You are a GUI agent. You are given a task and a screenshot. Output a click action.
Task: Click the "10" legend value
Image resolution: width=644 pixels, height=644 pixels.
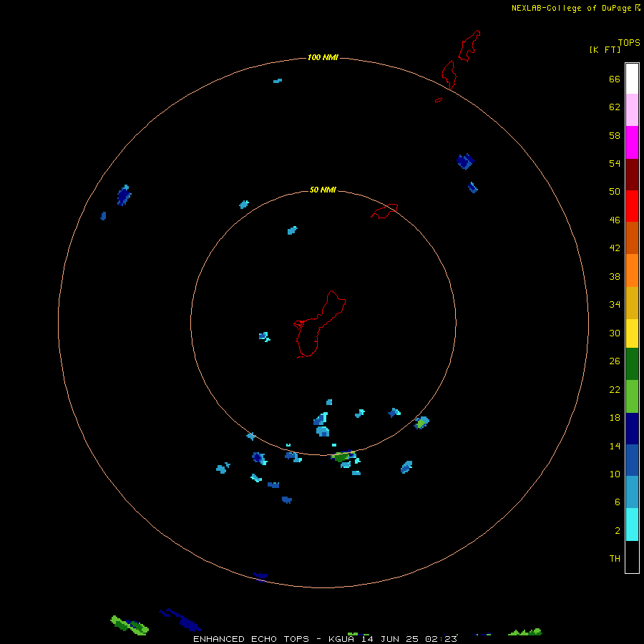pyautogui.click(x=615, y=474)
